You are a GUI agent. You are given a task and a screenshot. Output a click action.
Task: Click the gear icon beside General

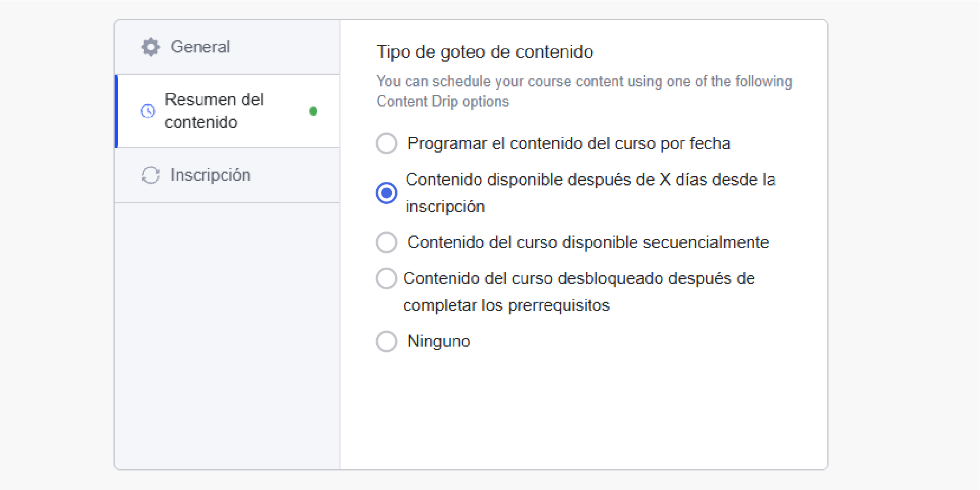(150, 47)
